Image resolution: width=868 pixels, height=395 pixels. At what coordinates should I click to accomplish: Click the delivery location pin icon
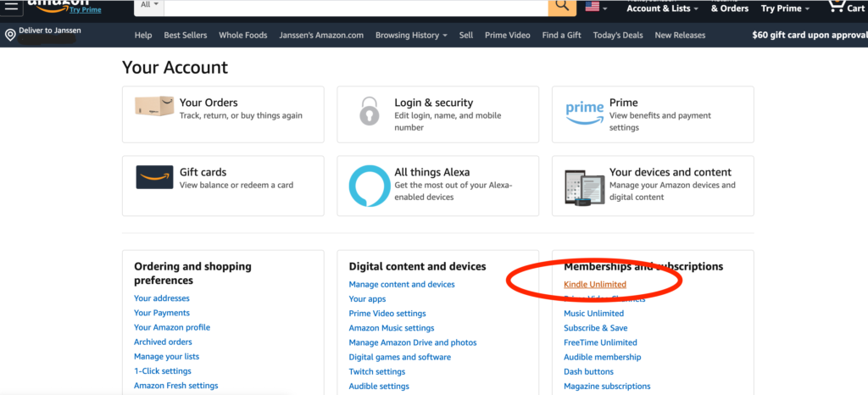10,36
